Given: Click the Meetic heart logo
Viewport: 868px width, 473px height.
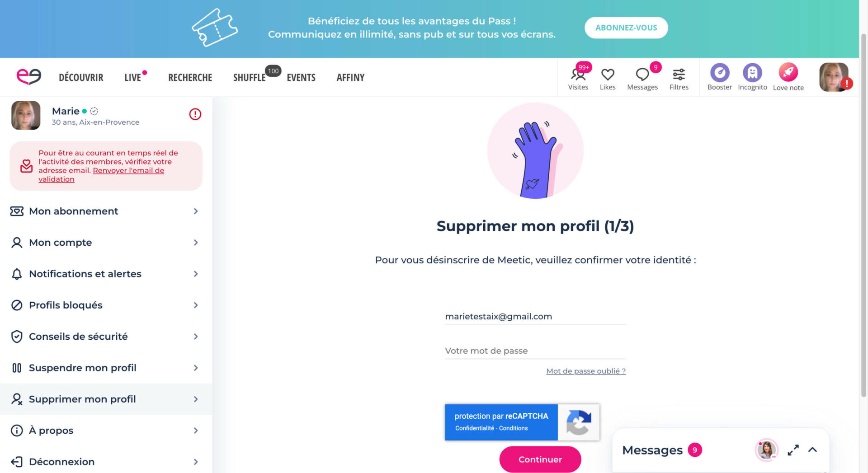Looking at the screenshot, I should [x=29, y=77].
